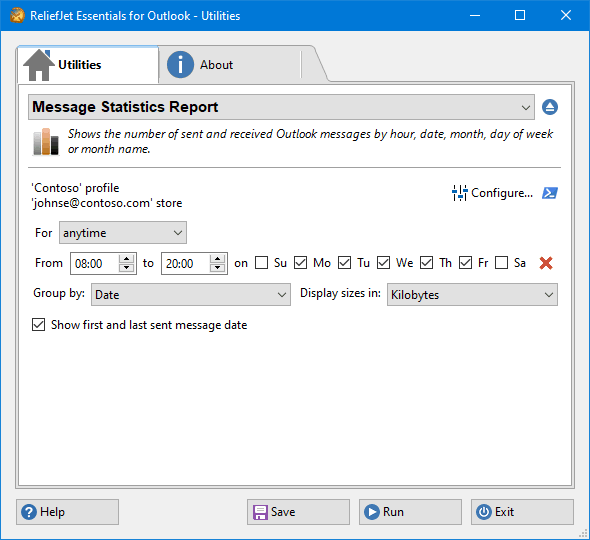Enable the Su (Sunday) checkbox
The height and width of the screenshot is (540, 590).
[x=262, y=263]
